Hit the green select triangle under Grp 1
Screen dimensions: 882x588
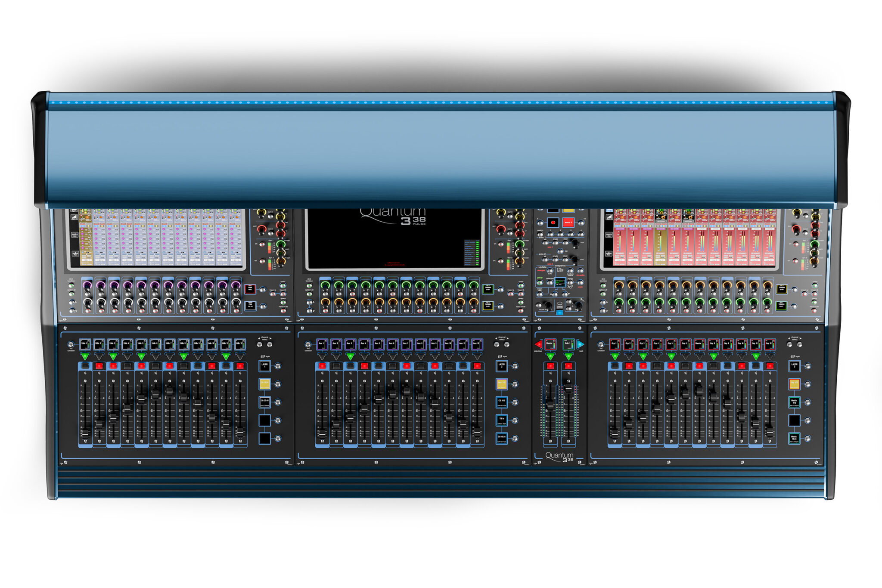tap(615, 356)
